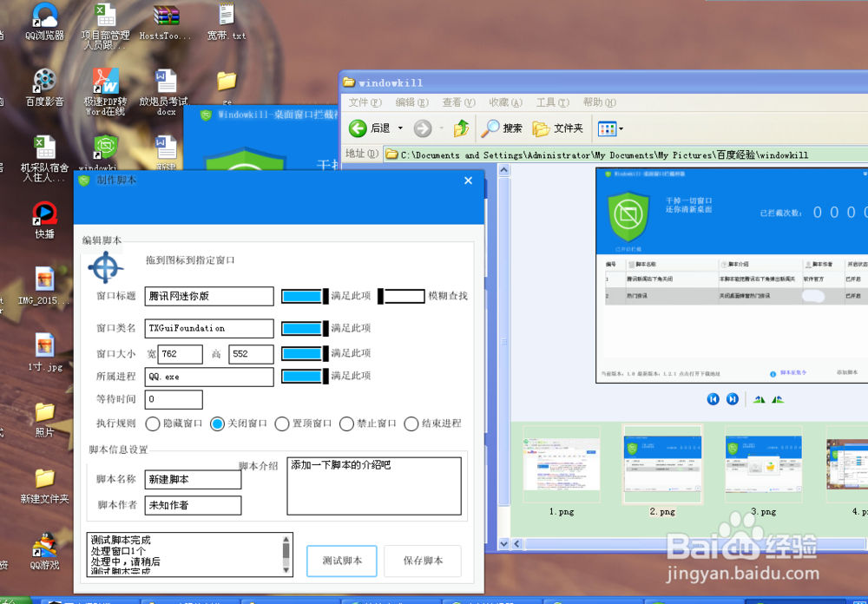Toggle 满足此项 switch for 所属进程
The height and width of the screenshot is (604, 868).
(x=305, y=377)
